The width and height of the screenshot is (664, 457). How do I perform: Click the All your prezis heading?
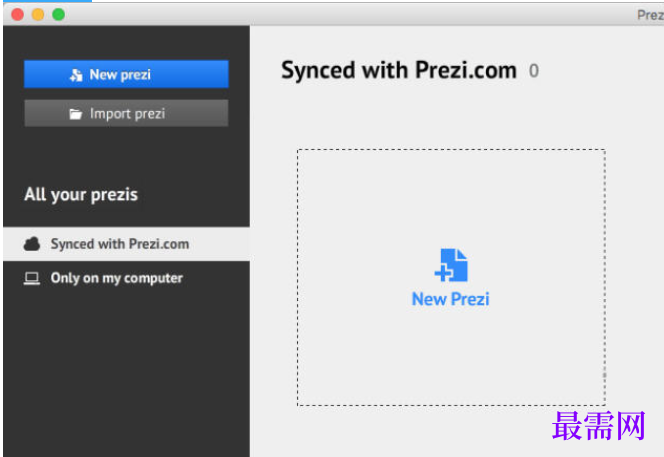pyautogui.click(x=81, y=195)
